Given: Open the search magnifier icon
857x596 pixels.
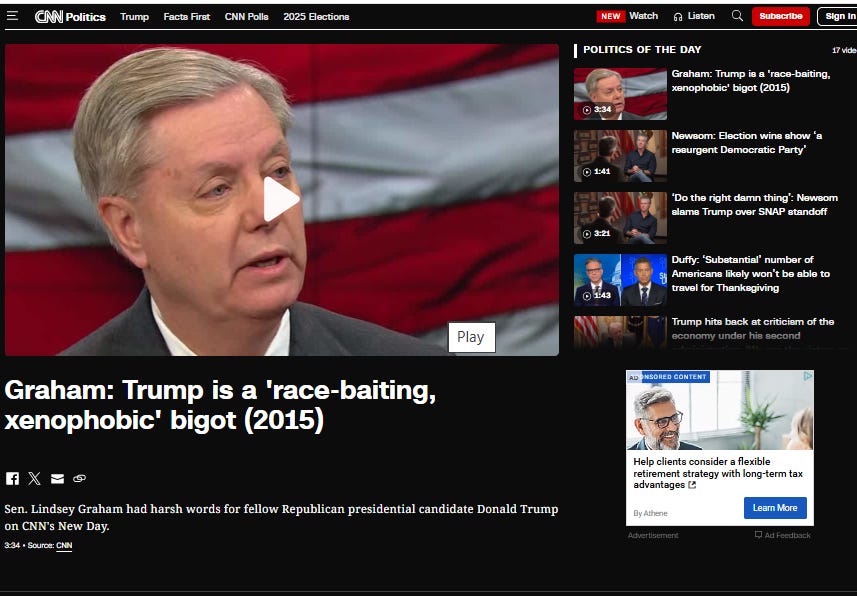Looking at the screenshot, I should point(737,16).
